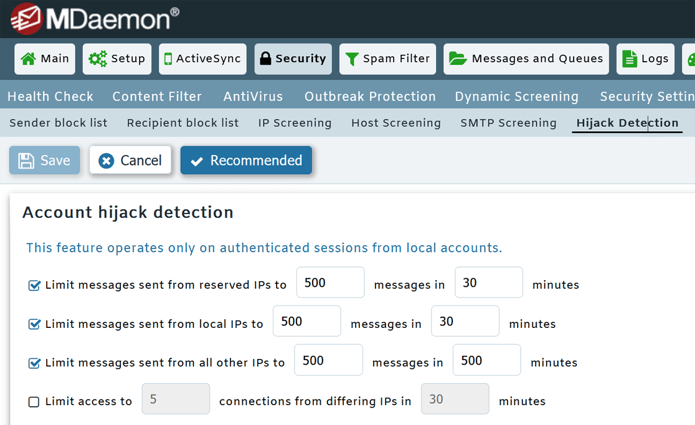Open the Spam Filter menu
Viewport: 695px width, 425px height.
(387, 58)
